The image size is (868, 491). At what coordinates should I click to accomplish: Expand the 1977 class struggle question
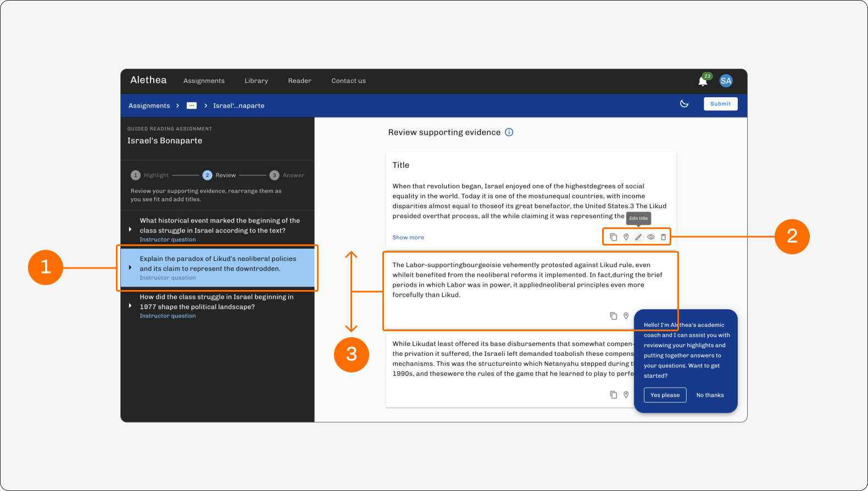(130, 306)
